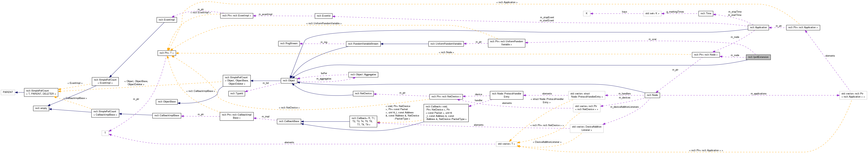Click the std::vector< T > node
Screen dimensions: 868x153
point(506,144)
